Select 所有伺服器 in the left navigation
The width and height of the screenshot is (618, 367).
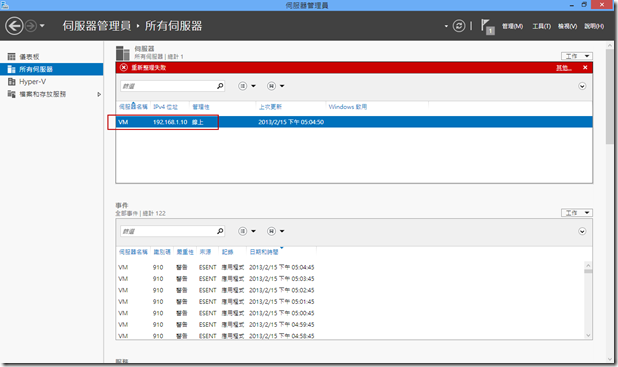tap(52, 69)
